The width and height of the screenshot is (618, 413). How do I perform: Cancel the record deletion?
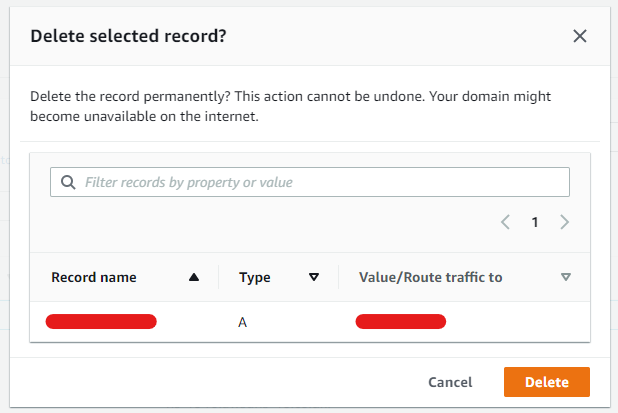(450, 382)
